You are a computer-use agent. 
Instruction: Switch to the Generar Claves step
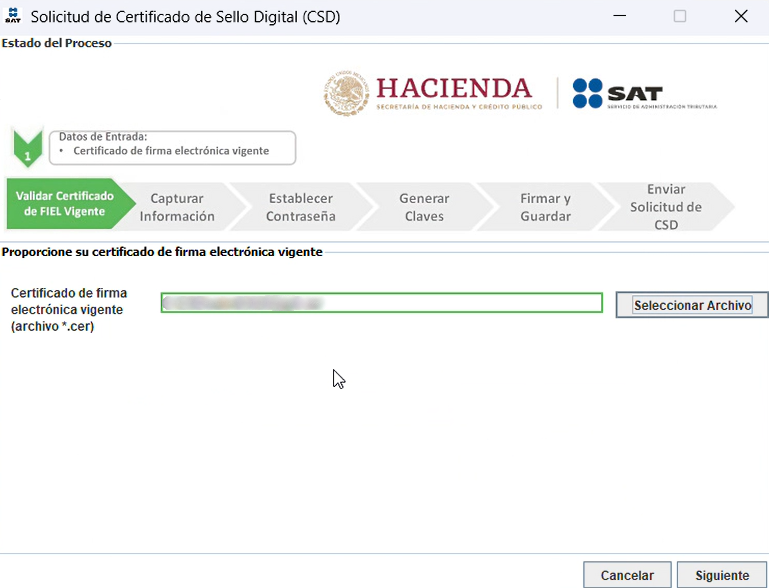(424, 207)
